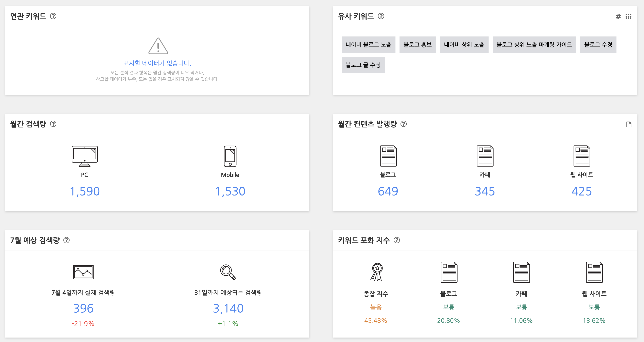Click help icon beside 월간 컨텐츠 발행량

click(404, 124)
